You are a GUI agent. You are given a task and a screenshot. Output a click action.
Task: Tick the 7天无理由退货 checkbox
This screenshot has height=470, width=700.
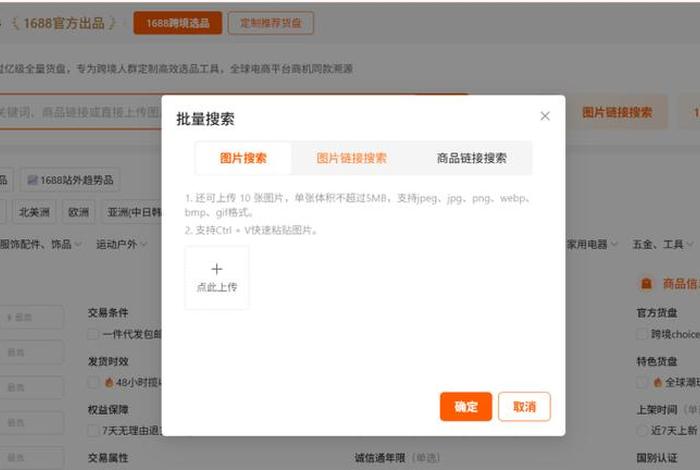(x=93, y=431)
